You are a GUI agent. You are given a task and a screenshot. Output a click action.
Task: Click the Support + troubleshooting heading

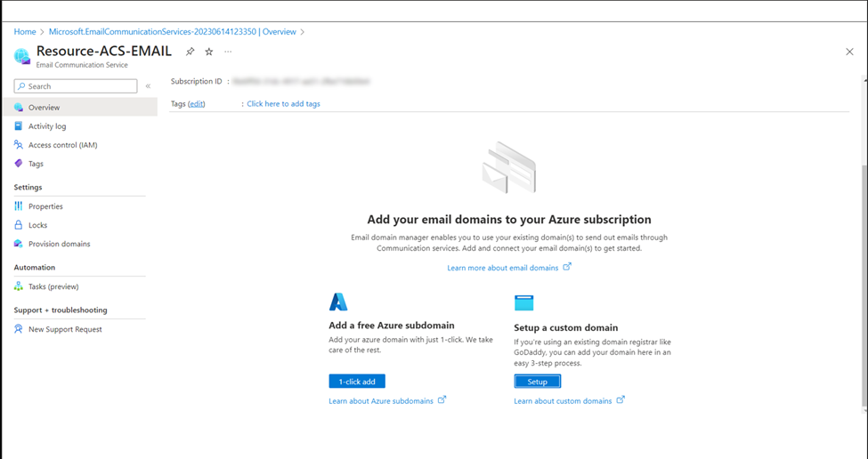pyautogui.click(x=61, y=310)
